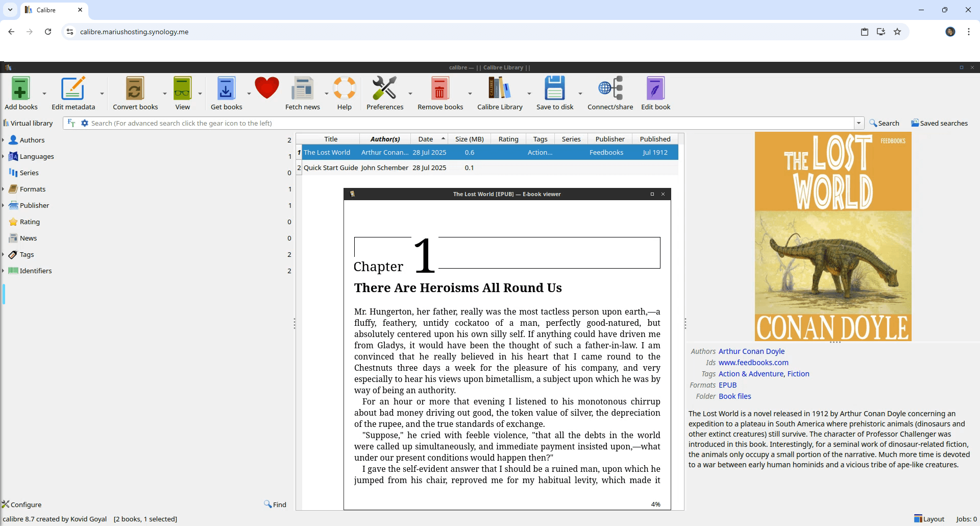The width and height of the screenshot is (980, 526).
Task: Click the Search button
Action: click(884, 123)
